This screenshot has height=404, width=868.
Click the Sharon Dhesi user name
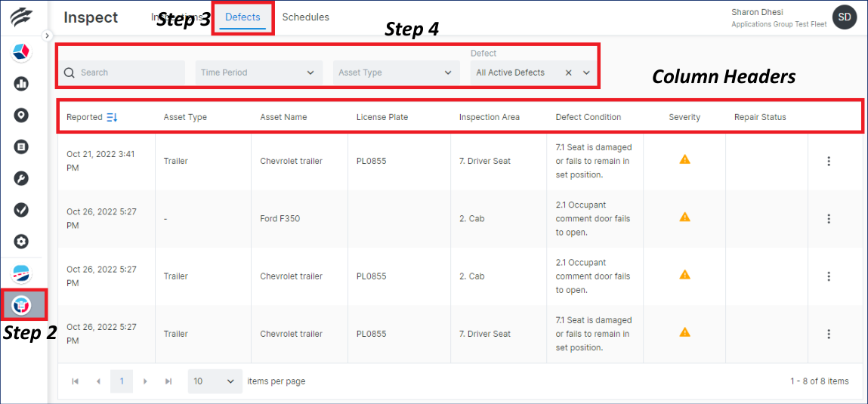(755, 11)
